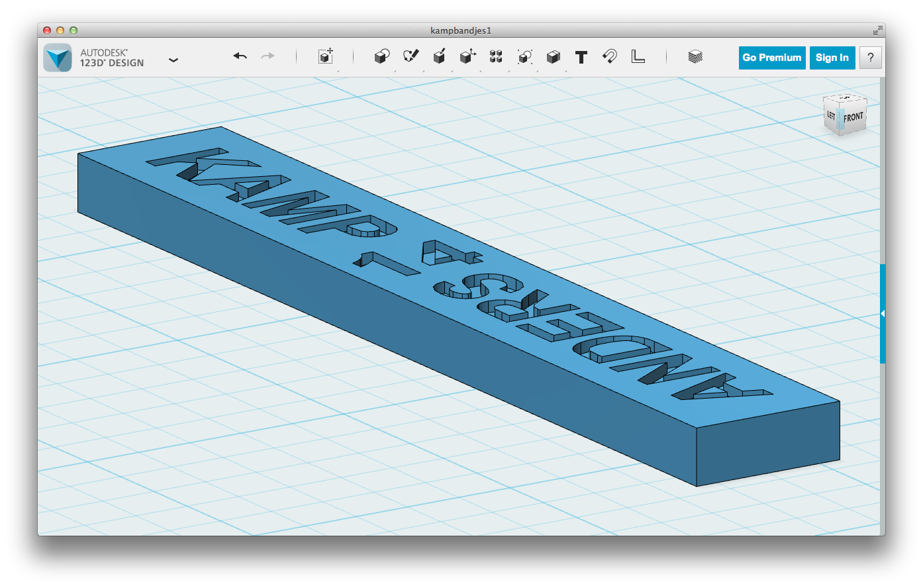This screenshot has height=588, width=923.
Task: Click the kampbandjes1 window title
Action: (461, 30)
